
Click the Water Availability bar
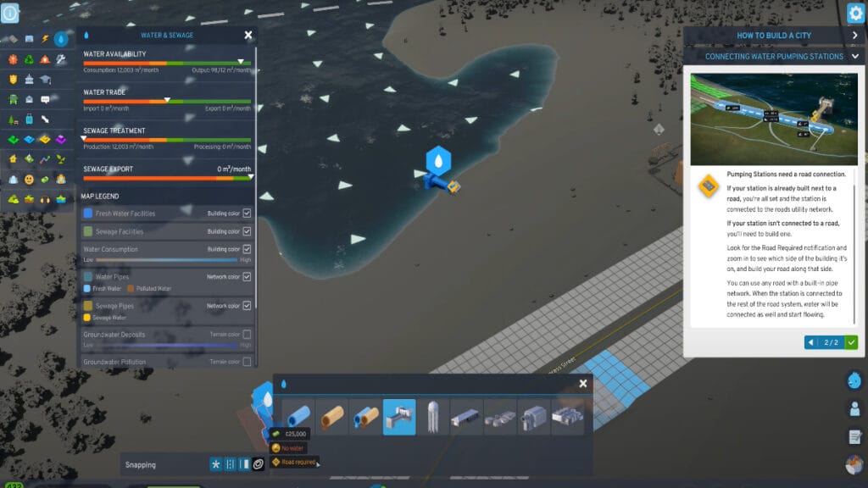(x=167, y=64)
